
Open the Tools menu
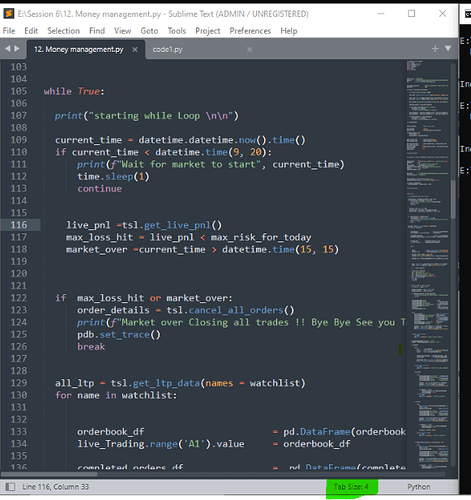[177, 31]
